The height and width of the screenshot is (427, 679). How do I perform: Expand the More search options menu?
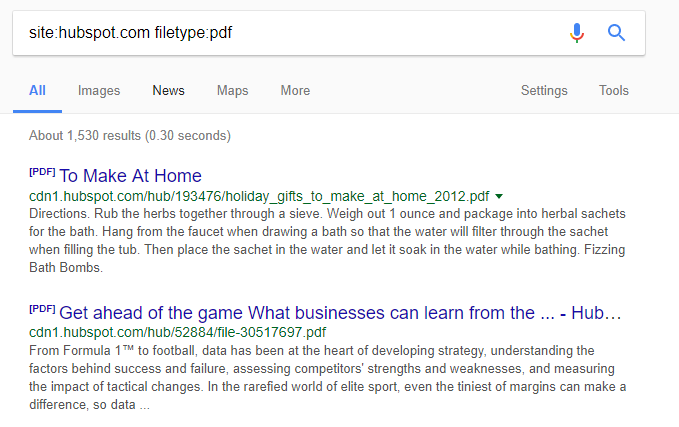[295, 90]
